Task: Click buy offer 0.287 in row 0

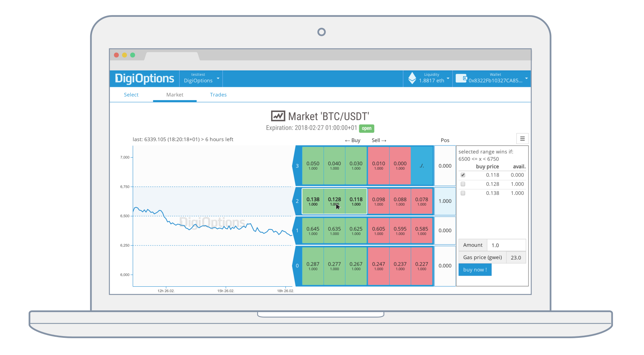Action: tap(313, 266)
